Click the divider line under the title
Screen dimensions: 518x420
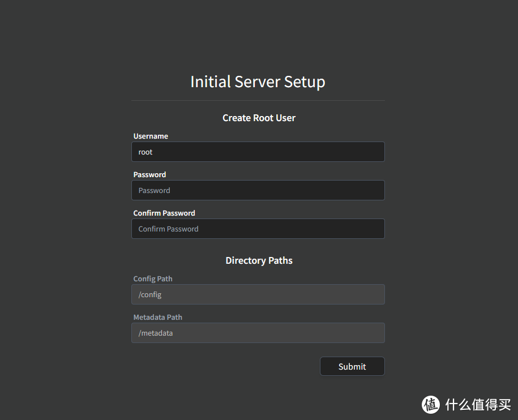(x=258, y=101)
